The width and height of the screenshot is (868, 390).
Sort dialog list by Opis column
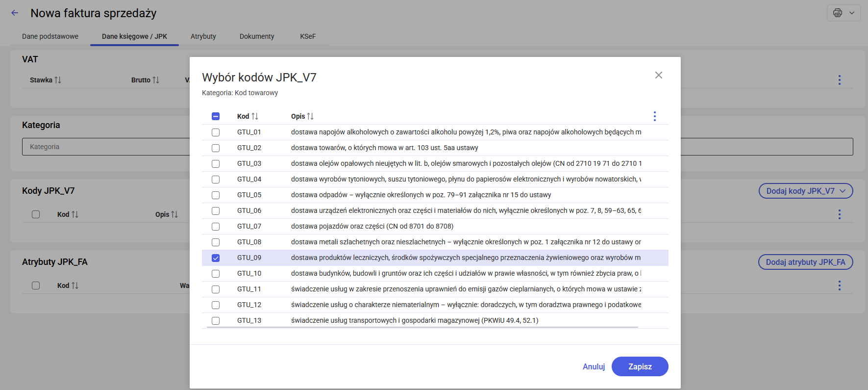pos(302,116)
